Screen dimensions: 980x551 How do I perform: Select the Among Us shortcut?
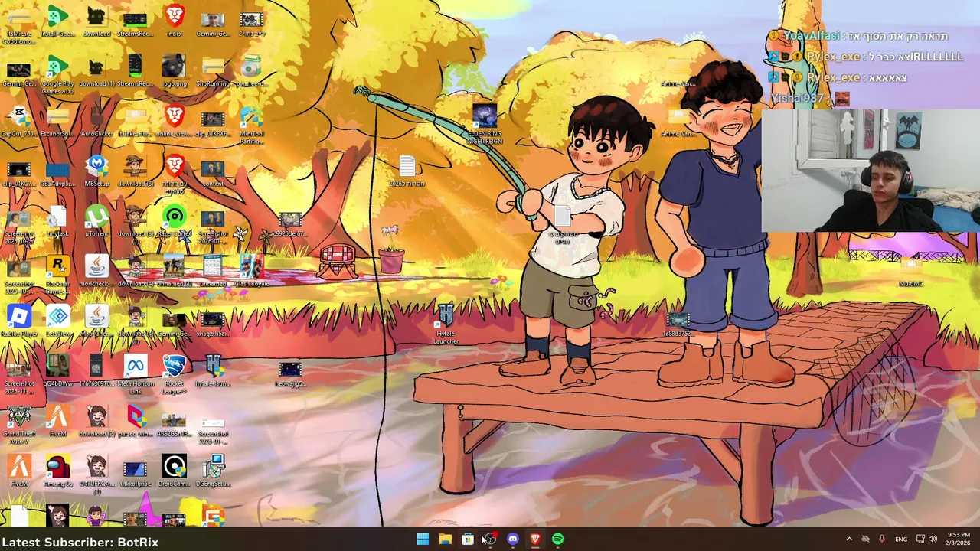click(57, 471)
